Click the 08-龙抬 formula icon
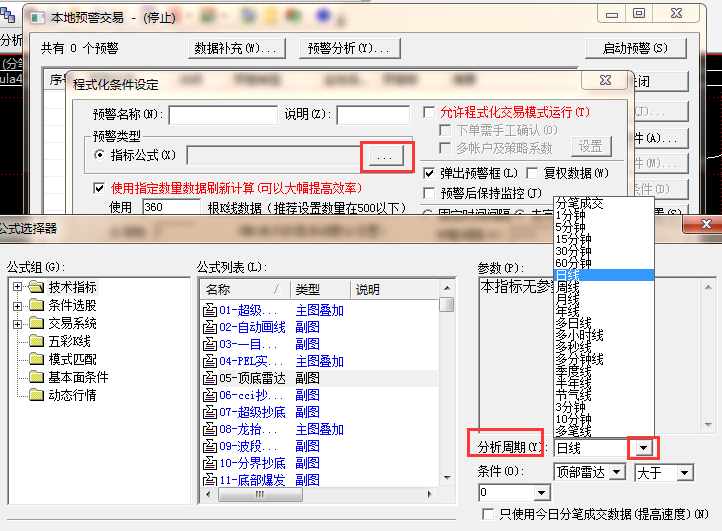 pyautogui.click(x=210, y=429)
